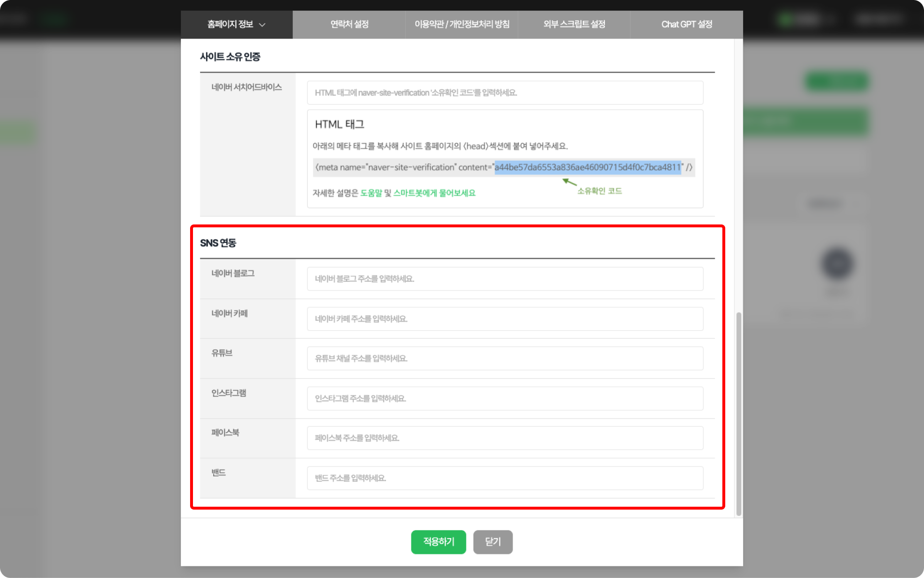
Task: Open the Chat GPT 설정 tab
Action: click(686, 24)
